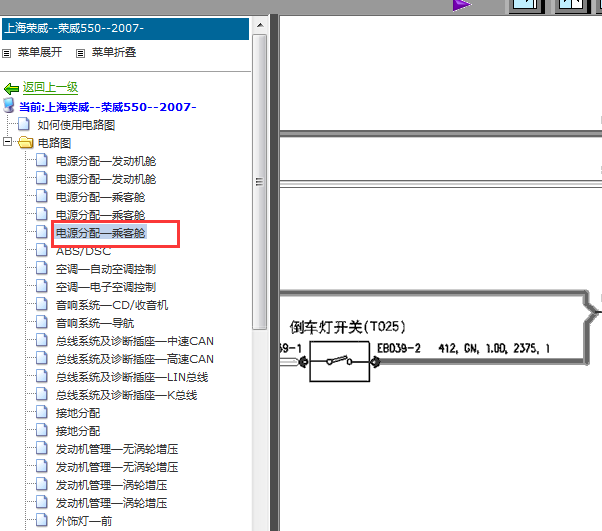Open 音响系统—导航 diagram
This screenshot has width=602, height=531.
pos(95,323)
